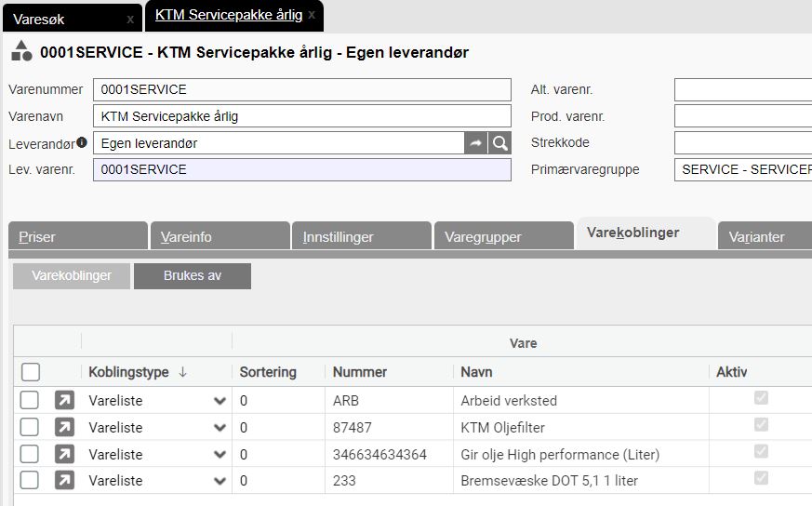The width and height of the screenshot is (812, 506).
Task: Focus the Leverandør input field
Action: (279, 143)
